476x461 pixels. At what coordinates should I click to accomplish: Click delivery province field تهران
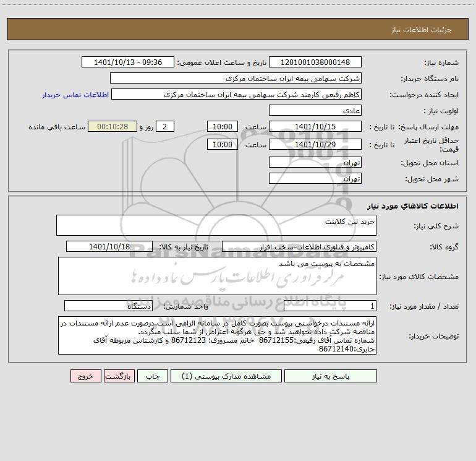315,162
